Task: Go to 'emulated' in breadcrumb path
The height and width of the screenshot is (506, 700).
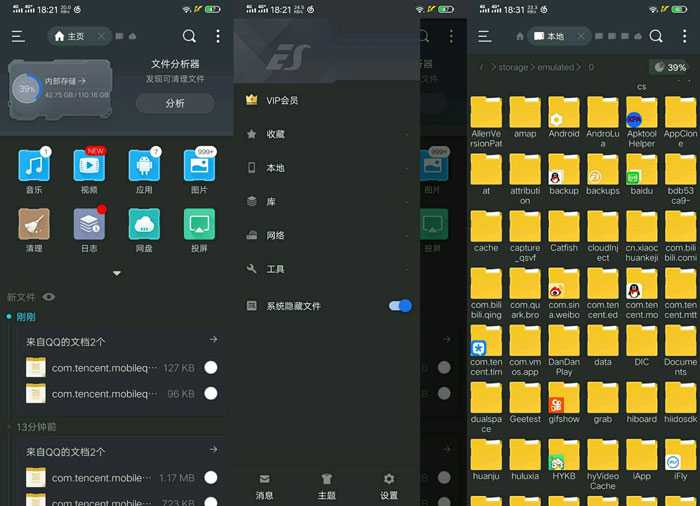Action: click(555, 67)
